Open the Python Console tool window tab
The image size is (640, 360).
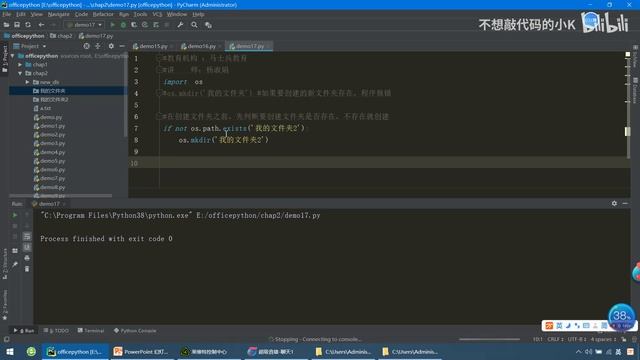tap(135, 331)
